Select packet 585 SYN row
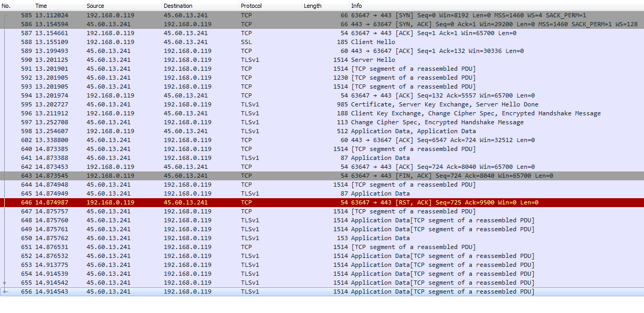Viewport: 644px width, 313px height. click(322, 15)
